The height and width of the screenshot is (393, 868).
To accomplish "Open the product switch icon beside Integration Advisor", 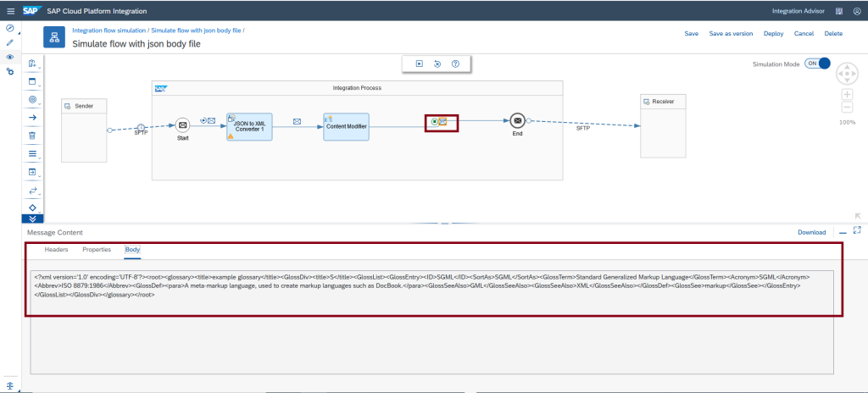I will pos(840,11).
